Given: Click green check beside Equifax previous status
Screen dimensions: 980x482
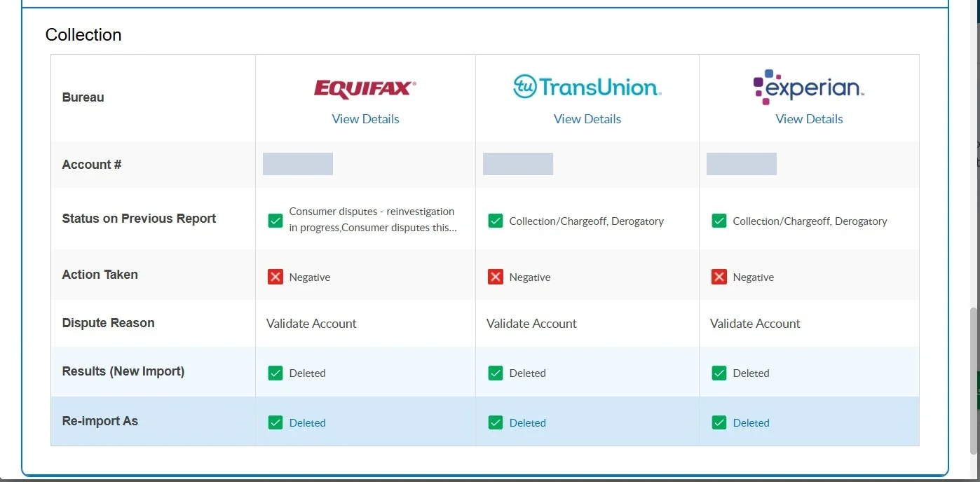Looking at the screenshot, I should [x=275, y=221].
